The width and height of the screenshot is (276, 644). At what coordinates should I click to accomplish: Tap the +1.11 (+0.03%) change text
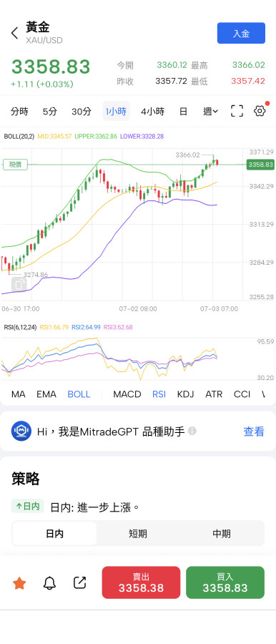click(42, 84)
